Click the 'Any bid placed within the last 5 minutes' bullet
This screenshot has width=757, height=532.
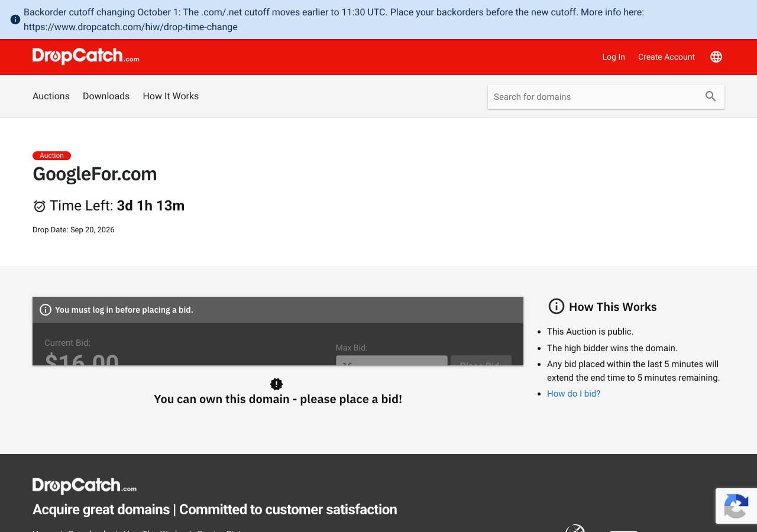click(633, 371)
